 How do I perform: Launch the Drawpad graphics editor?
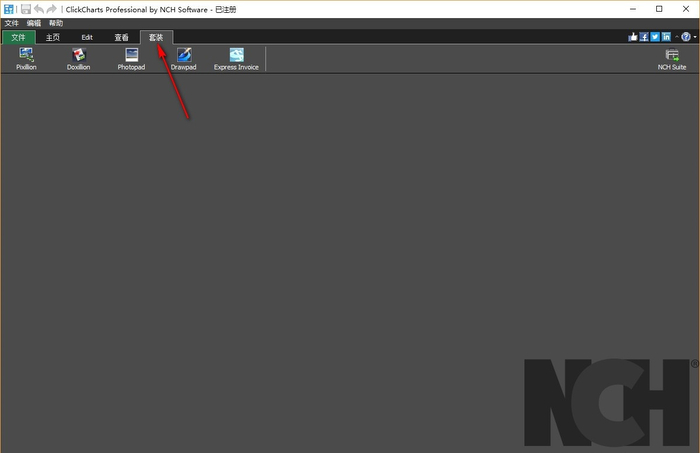point(183,58)
